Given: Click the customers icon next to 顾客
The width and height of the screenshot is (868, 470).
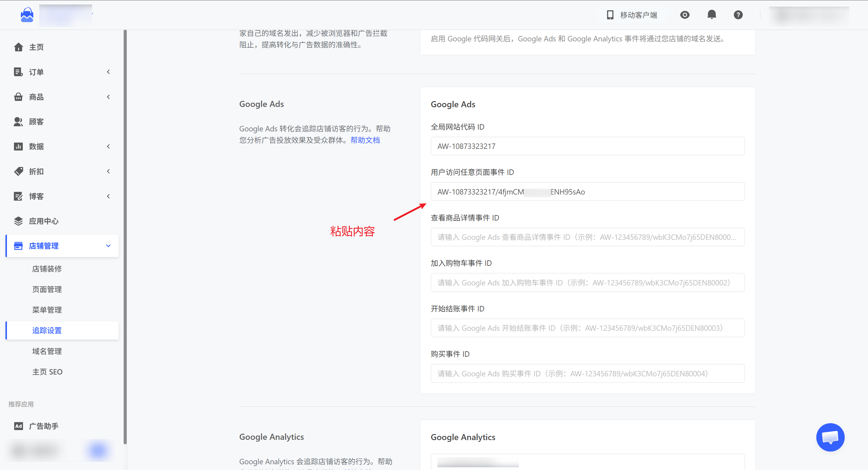Looking at the screenshot, I should tap(18, 121).
